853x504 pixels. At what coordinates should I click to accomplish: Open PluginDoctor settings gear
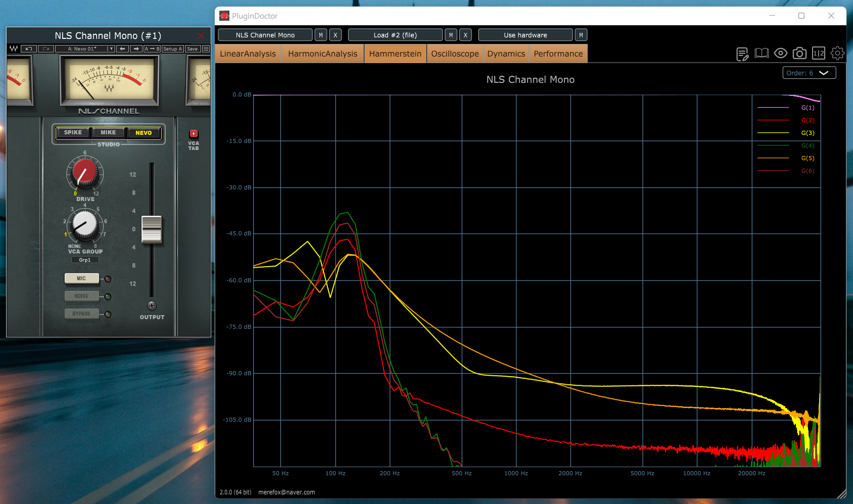(x=837, y=53)
